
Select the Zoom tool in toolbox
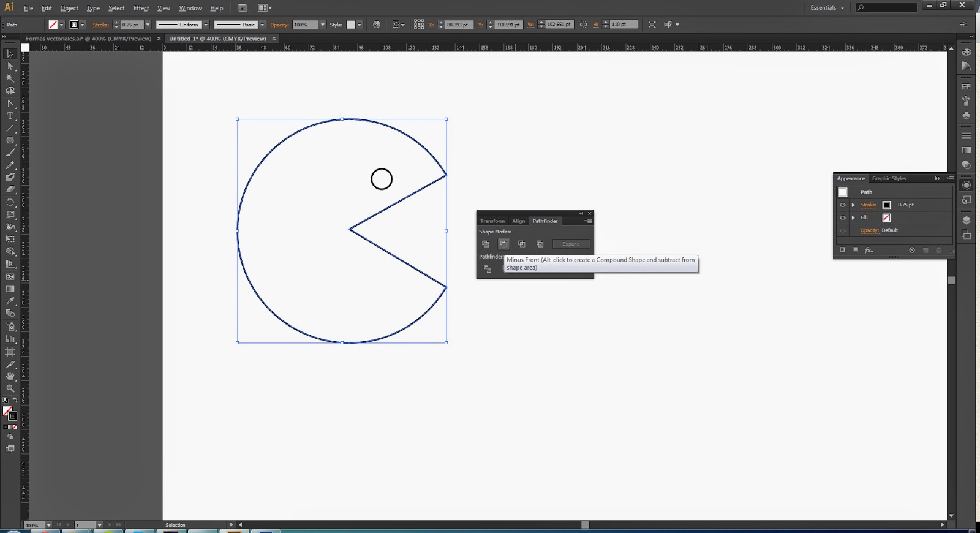(10, 388)
